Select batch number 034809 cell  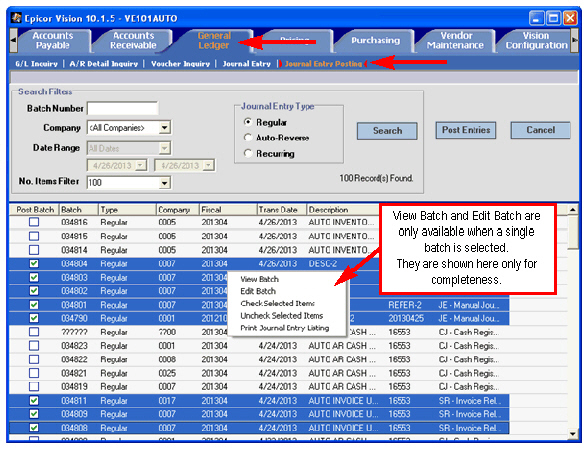pyautogui.click(x=74, y=414)
